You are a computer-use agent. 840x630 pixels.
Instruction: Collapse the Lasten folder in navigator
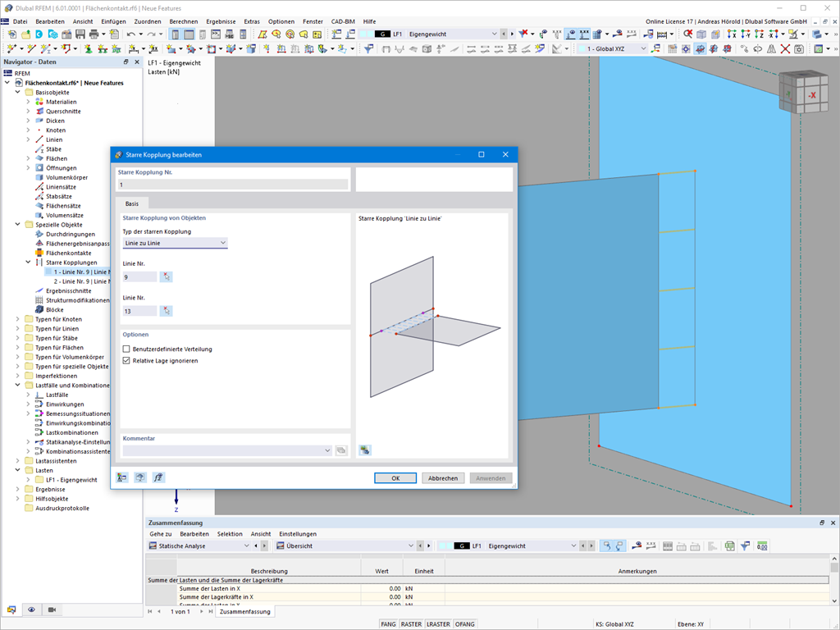coord(18,470)
